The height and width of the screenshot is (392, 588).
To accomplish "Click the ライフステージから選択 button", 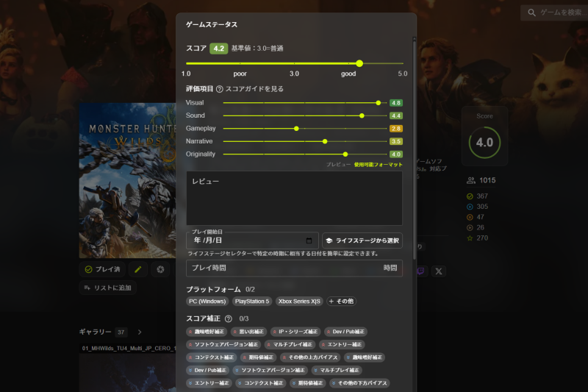I will (362, 240).
